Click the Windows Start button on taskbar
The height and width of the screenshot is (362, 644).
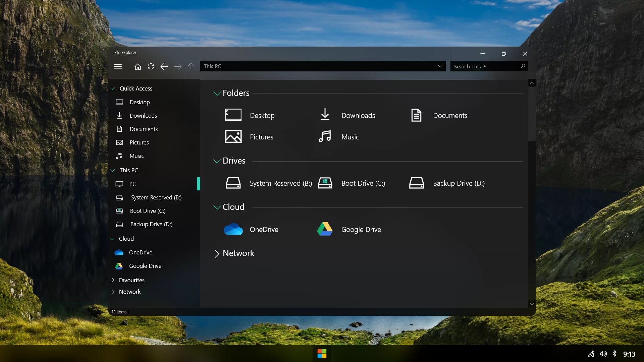(x=322, y=354)
